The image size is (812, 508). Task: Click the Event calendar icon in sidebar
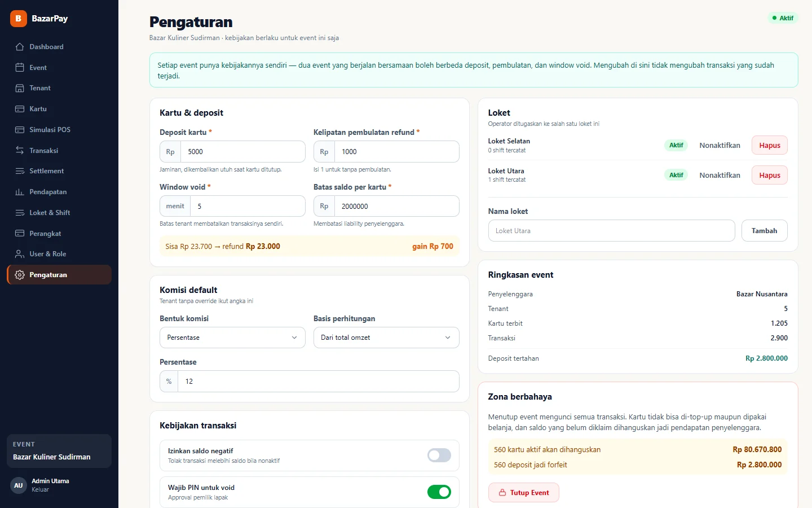[20, 68]
